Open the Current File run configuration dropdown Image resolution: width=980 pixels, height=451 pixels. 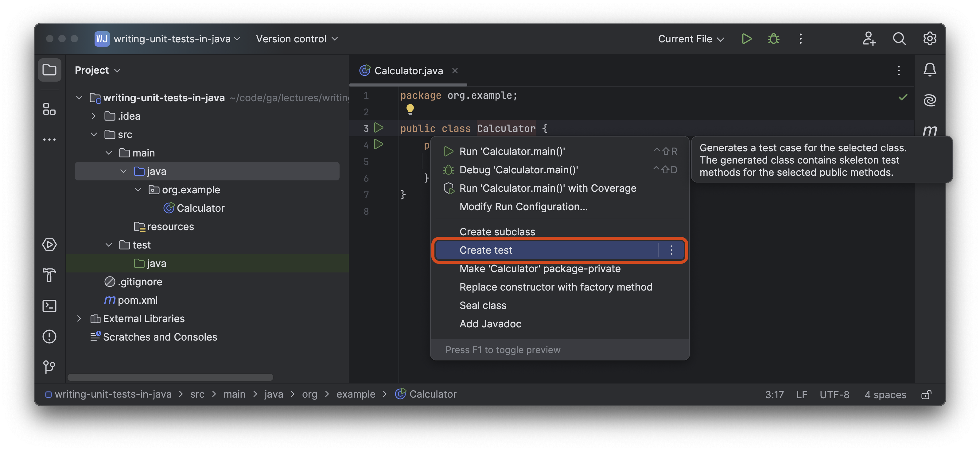(x=691, y=39)
